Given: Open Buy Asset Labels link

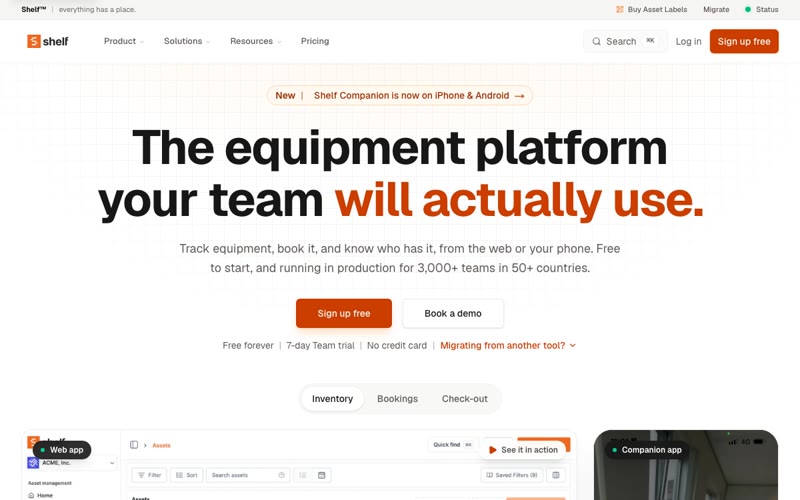Looking at the screenshot, I should [652, 9].
